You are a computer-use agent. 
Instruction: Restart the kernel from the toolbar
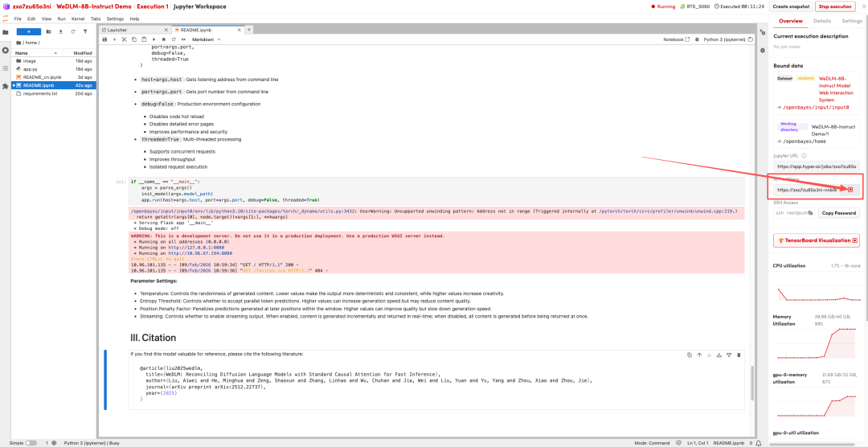173,39
